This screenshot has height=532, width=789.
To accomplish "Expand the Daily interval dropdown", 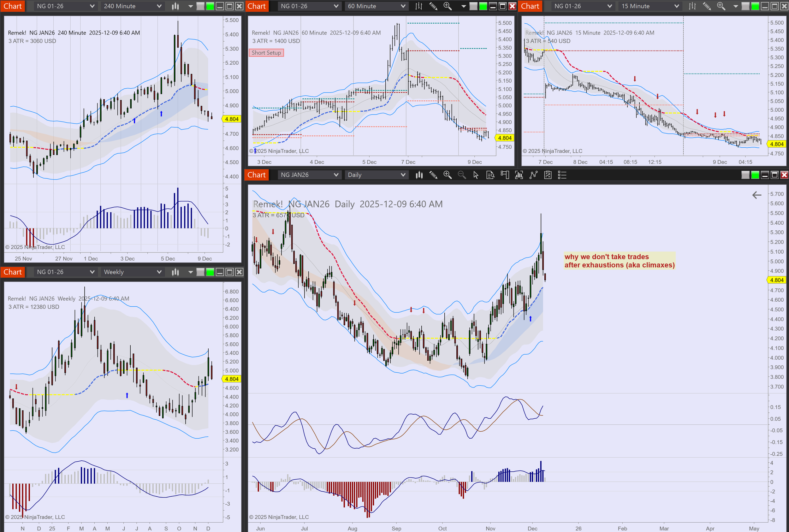I will 403,175.
